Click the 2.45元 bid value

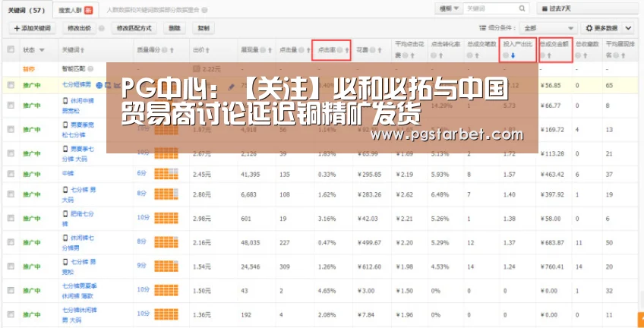click(x=202, y=174)
